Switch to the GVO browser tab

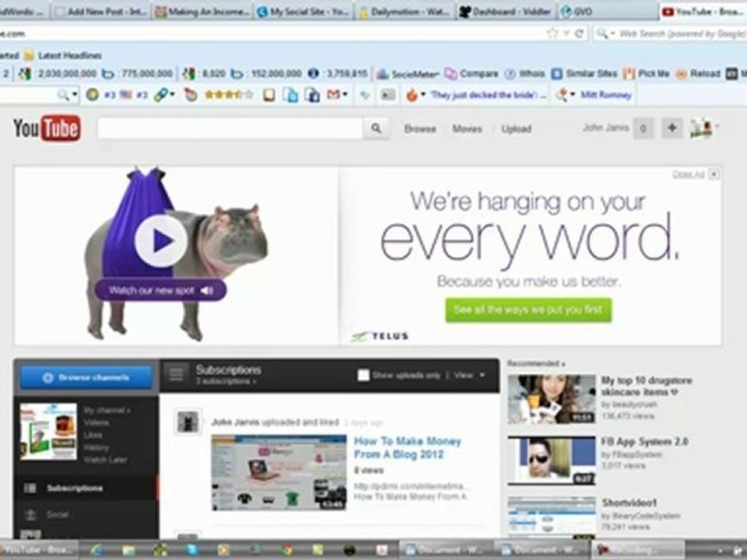(x=608, y=12)
